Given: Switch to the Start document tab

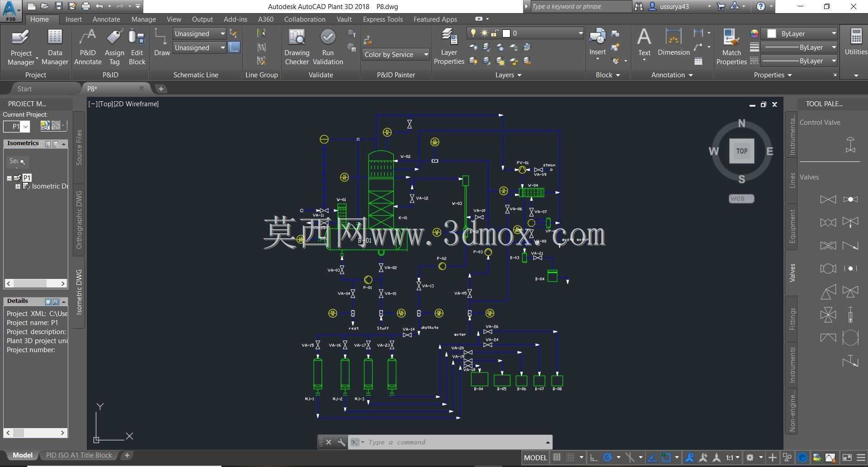Looking at the screenshot, I should 24,89.
